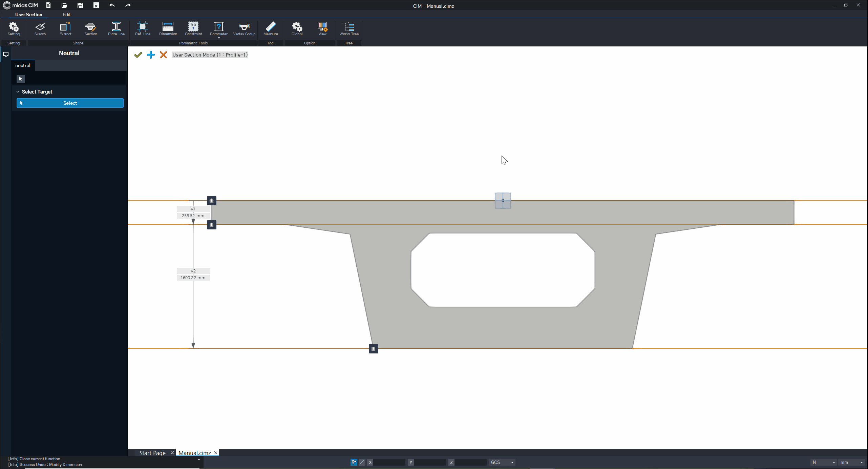Click the Z coordinate input field

[470, 462]
